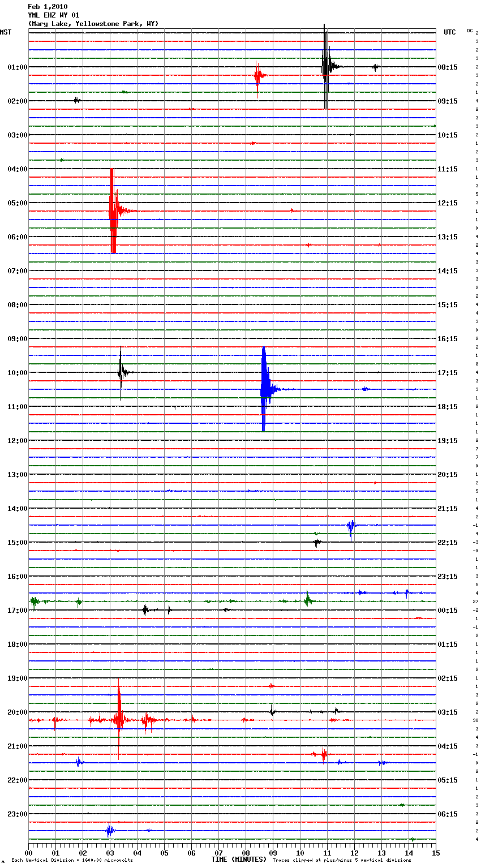The width and height of the screenshot is (481, 868).
Task: Click the '17:00' MST hour label
Action: click(x=17, y=610)
